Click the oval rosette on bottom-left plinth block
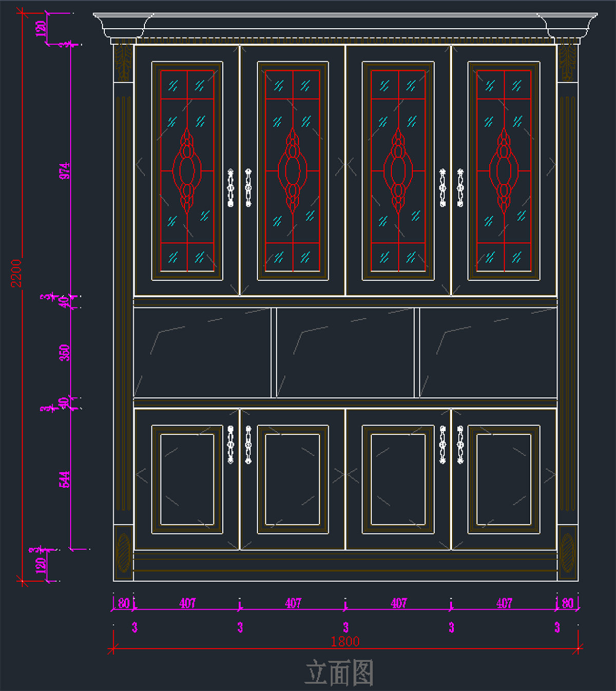 click(123, 553)
